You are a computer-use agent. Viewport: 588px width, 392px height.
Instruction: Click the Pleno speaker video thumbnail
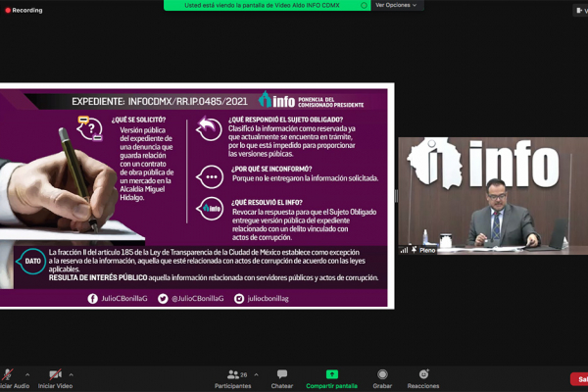coord(493,196)
